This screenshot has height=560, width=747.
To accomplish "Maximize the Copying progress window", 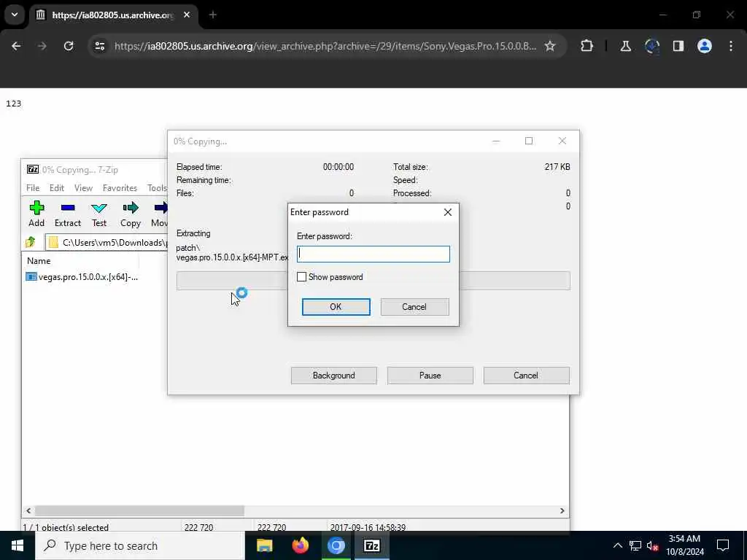I will (529, 141).
